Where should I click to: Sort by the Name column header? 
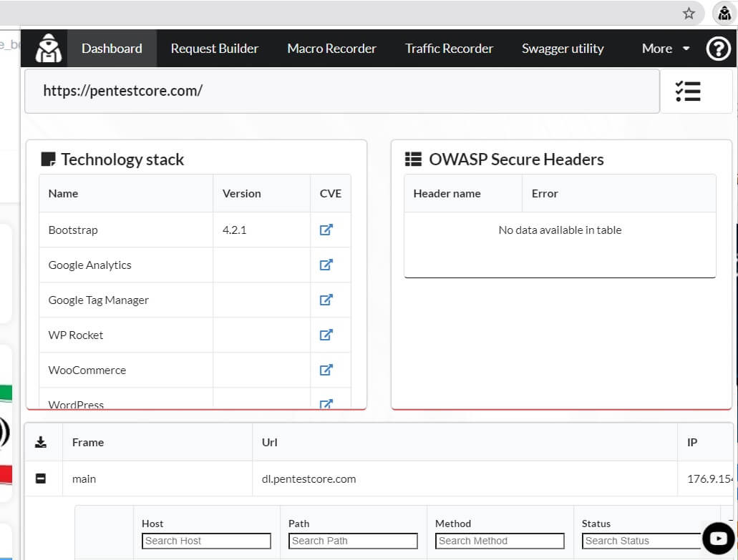pos(126,193)
